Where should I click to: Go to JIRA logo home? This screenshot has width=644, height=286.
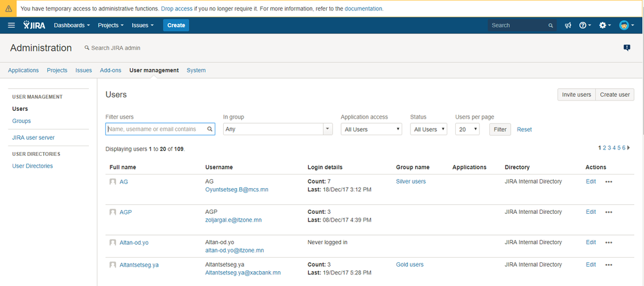[x=34, y=25]
